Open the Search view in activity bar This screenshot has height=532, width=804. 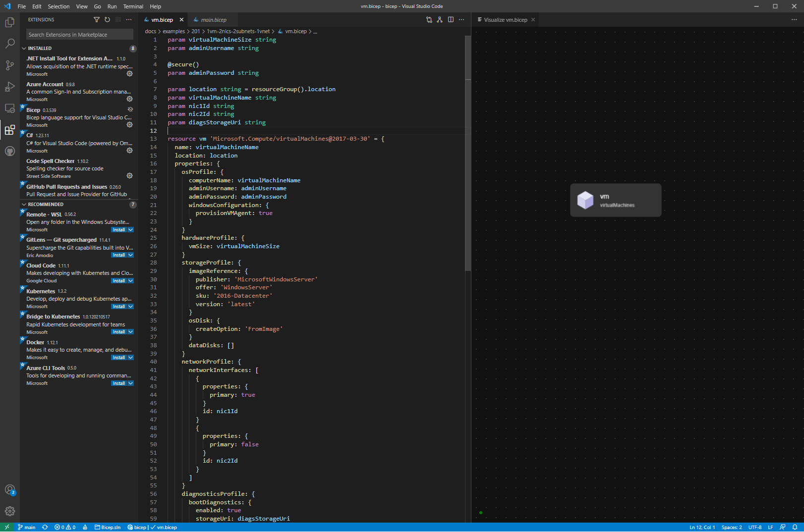(x=9, y=44)
